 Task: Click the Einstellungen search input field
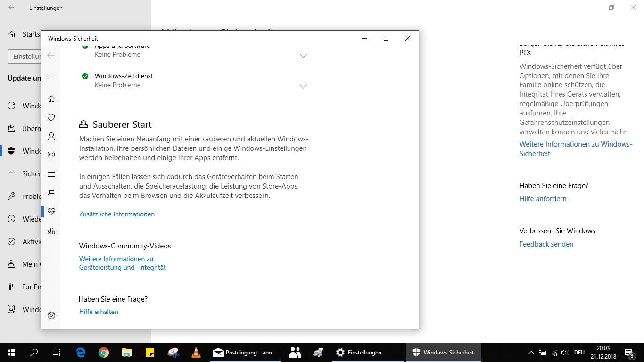tap(25, 56)
